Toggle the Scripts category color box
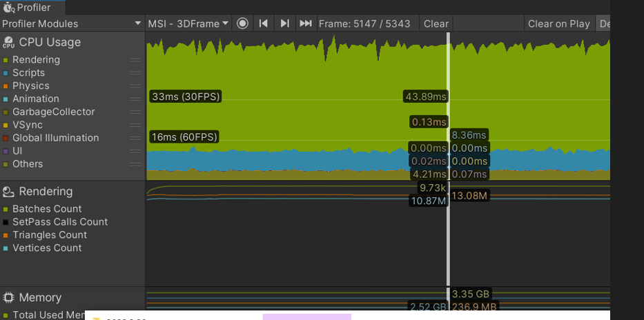644x320 pixels. (x=6, y=73)
